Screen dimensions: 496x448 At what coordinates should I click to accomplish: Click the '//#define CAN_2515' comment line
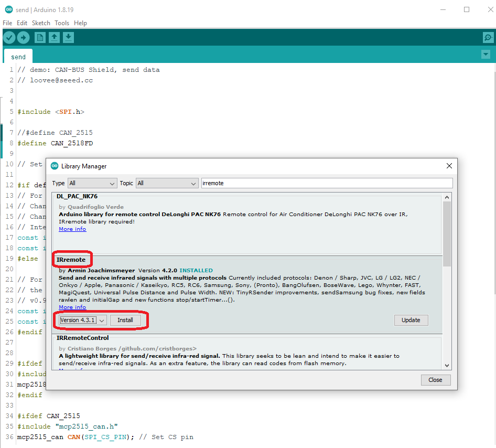tap(55, 133)
